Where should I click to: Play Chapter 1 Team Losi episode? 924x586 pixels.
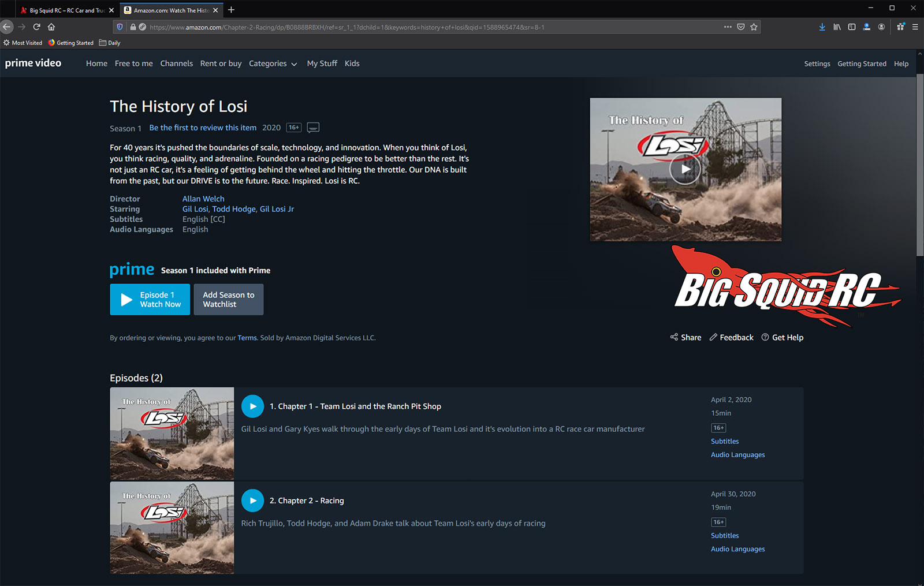pos(252,406)
